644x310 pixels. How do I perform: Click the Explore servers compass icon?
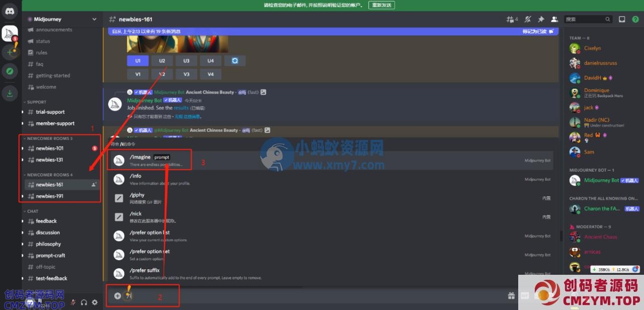[x=10, y=71]
